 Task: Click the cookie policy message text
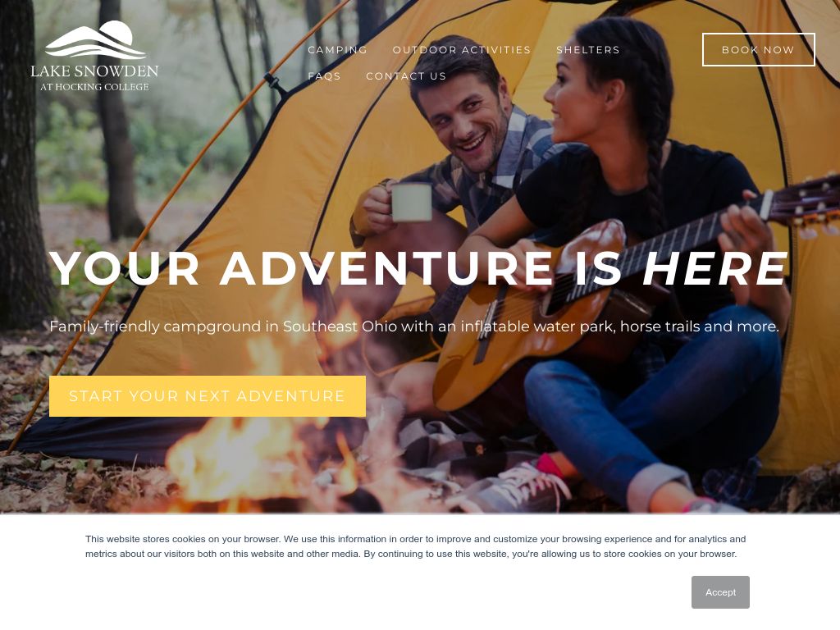[x=415, y=546]
